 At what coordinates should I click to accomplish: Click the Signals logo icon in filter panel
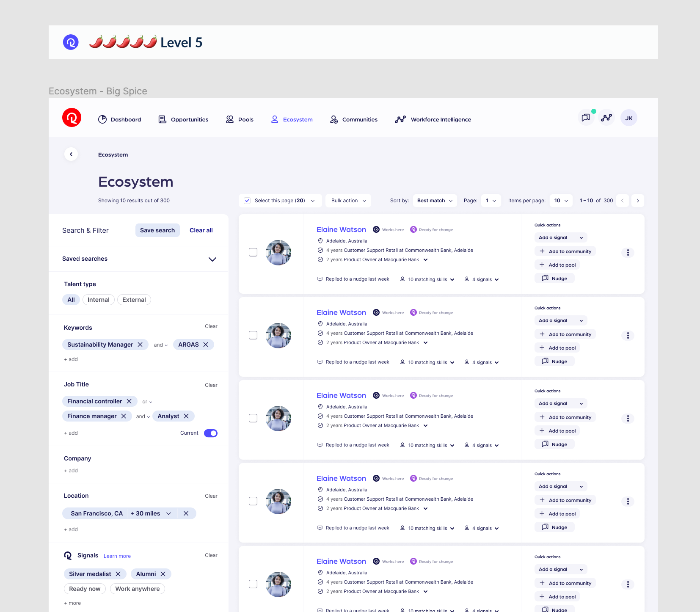click(68, 555)
